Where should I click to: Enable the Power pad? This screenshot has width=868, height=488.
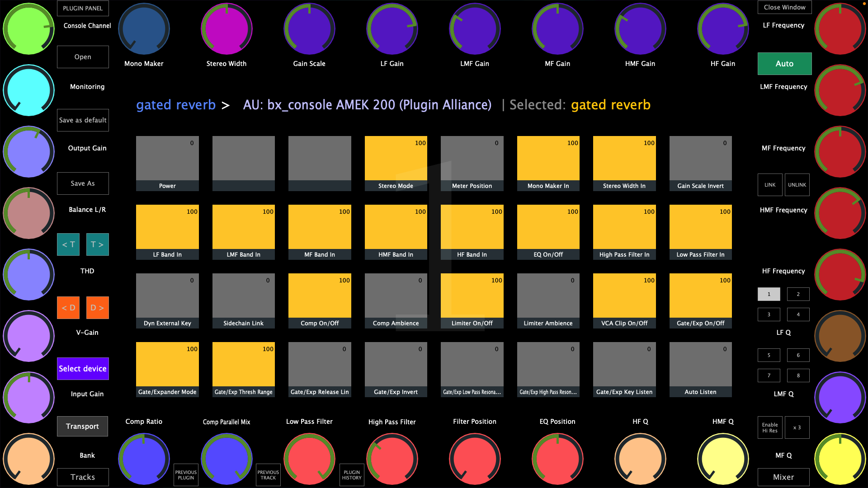[167, 163]
